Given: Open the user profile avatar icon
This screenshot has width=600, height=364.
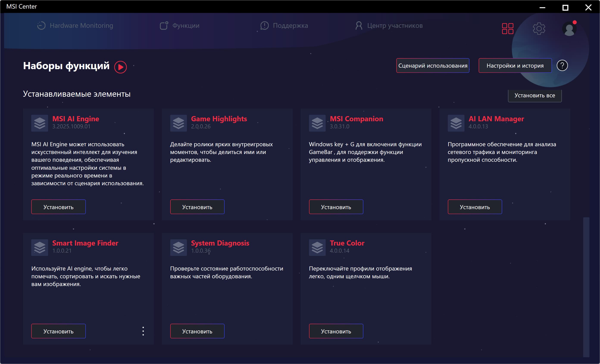Looking at the screenshot, I should point(569,29).
